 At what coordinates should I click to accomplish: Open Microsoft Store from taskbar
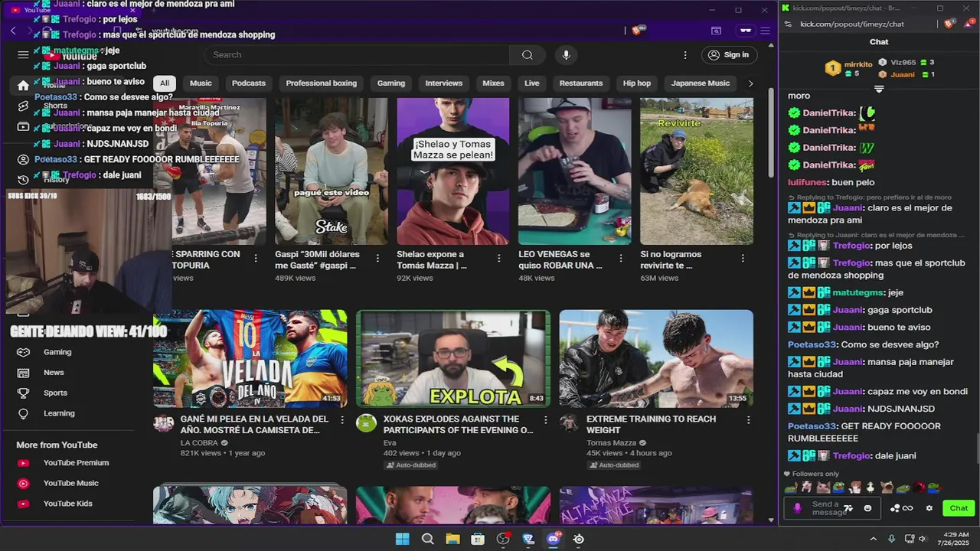(x=478, y=539)
